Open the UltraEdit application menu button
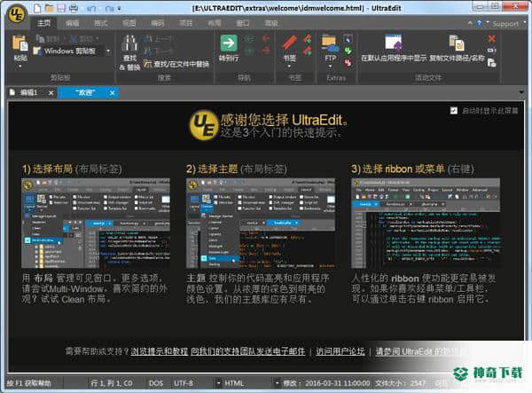Image resolution: width=532 pixels, height=393 pixels. click(16, 14)
